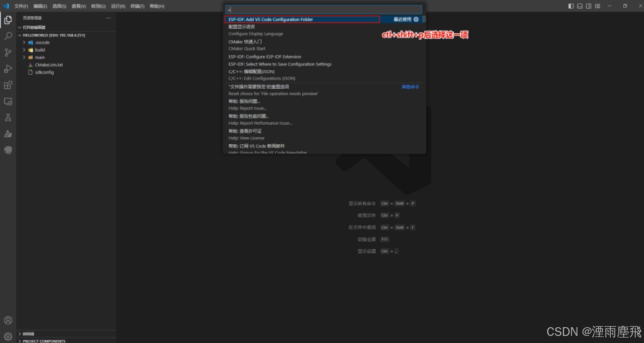Open the 查看(V) menu
Image resolution: width=644 pixels, height=343 pixels.
[x=79, y=6]
